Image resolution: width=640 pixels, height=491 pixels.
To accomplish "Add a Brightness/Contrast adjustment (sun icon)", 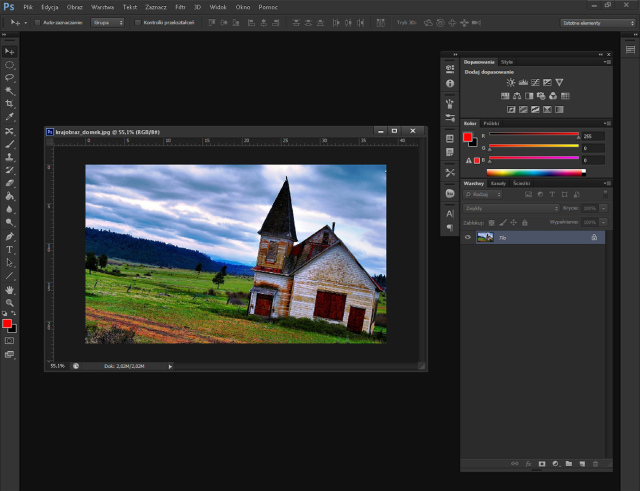I will (511, 82).
